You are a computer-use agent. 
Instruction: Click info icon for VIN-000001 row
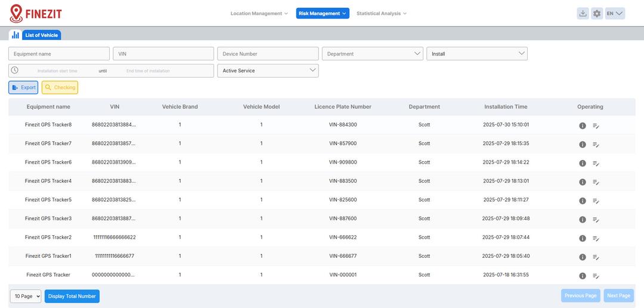pos(583,276)
